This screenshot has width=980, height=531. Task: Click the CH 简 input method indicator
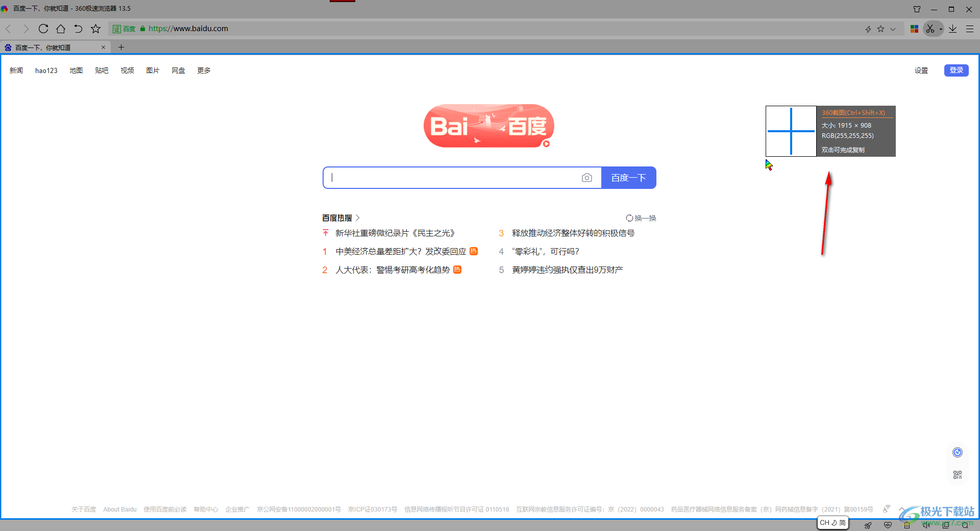pyautogui.click(x=833, y=523)
